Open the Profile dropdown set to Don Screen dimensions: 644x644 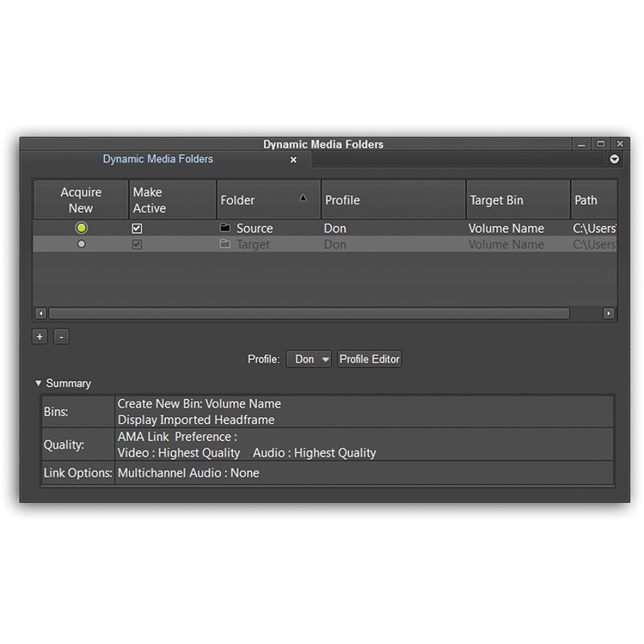click(308, 359)
